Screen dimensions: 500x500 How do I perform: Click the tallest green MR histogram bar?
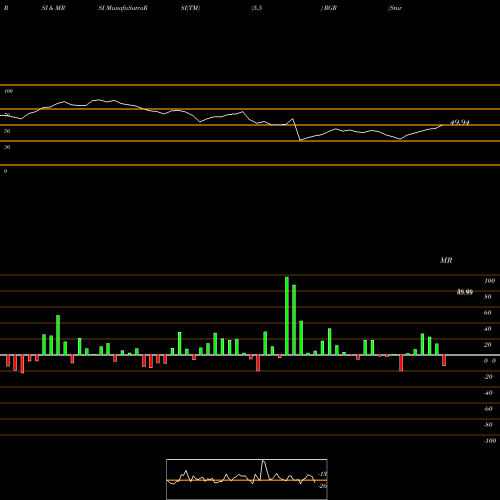click(x=287, y=316)
